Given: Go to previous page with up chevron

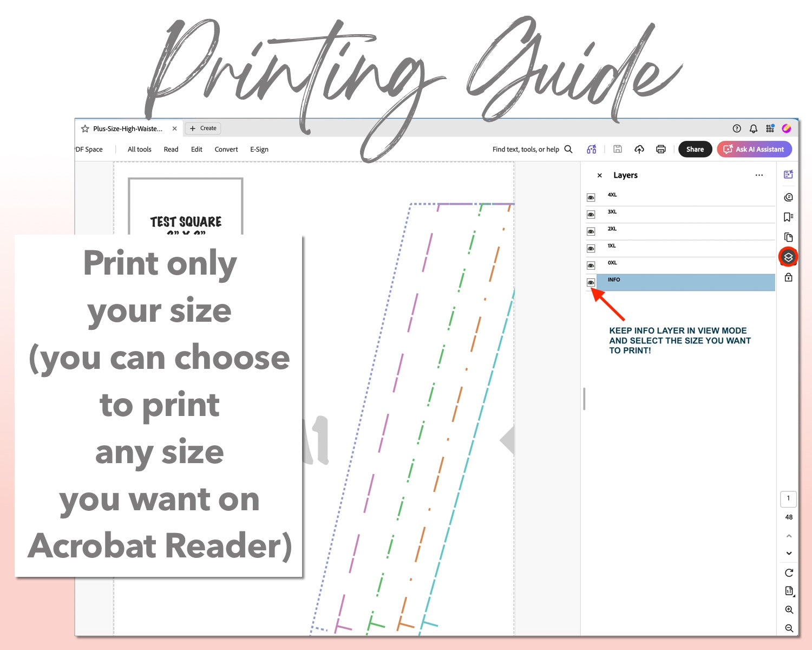Looking at the screenshot, I should [x=789, y=536].
